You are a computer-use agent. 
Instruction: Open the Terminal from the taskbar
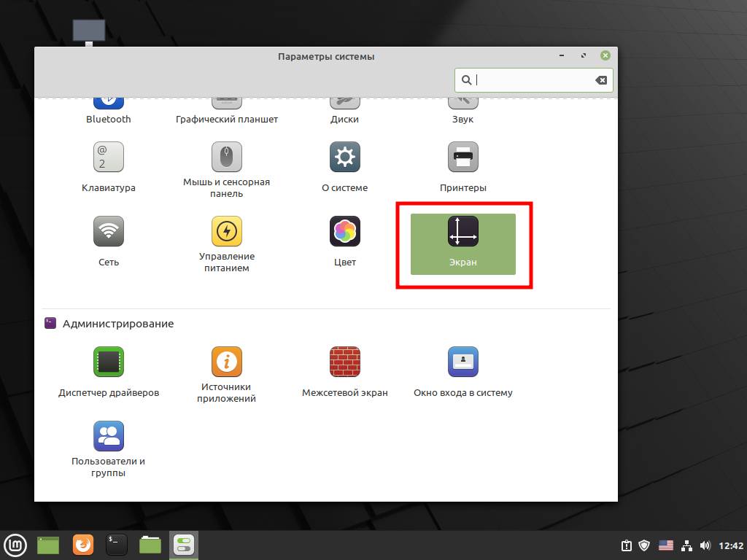click(x=117, y=545)
